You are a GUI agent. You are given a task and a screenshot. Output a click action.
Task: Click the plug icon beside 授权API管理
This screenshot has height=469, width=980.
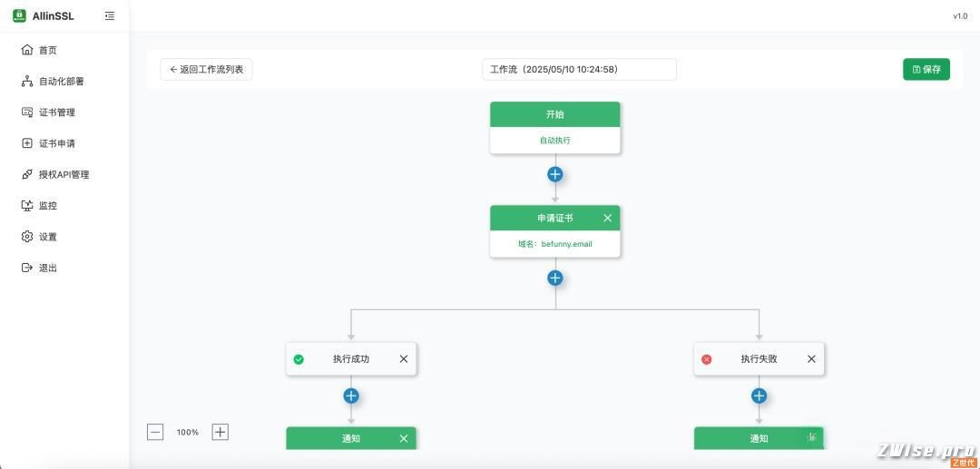point(27,174)
